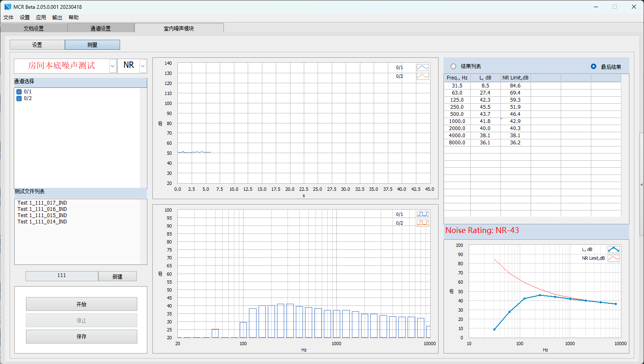Screen dimensions: 644x364
Task: Click the L, dB legend icon in NR chart
Action: click(613, 249)
